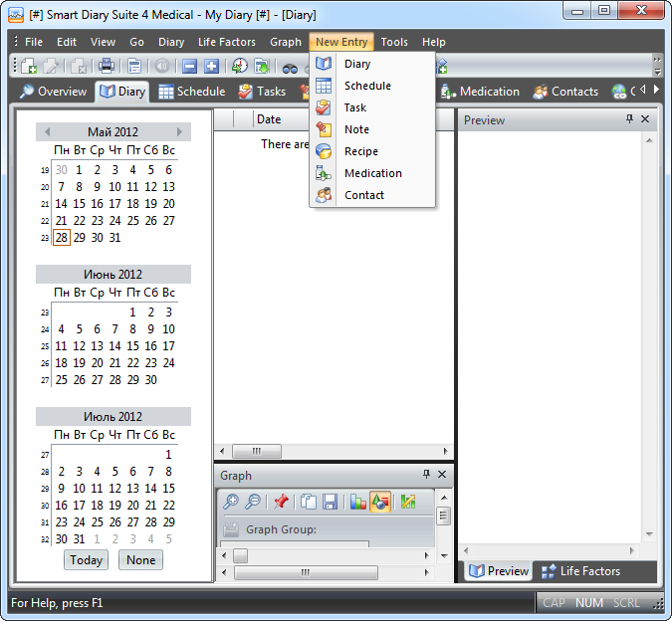The image size is (672, 621).
Task: Click the floppy disk save graph icon
Action: pos(330,502)
